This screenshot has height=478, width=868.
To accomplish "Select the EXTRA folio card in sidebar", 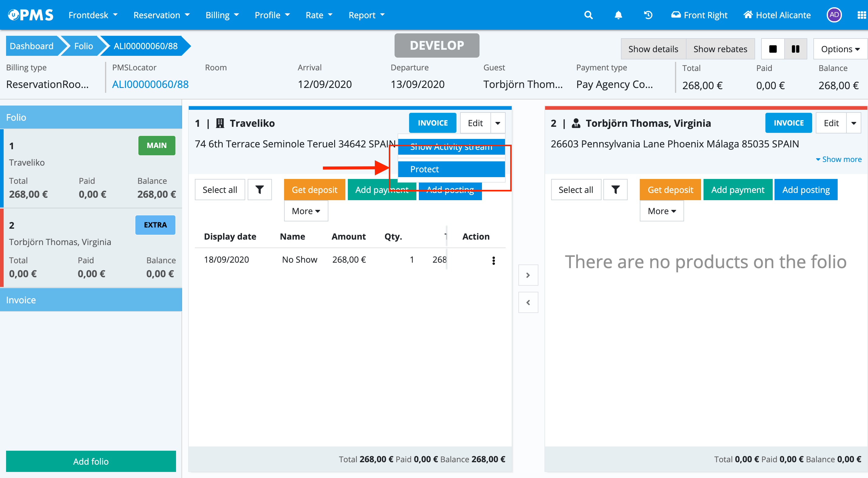I will tap(91, 248).
